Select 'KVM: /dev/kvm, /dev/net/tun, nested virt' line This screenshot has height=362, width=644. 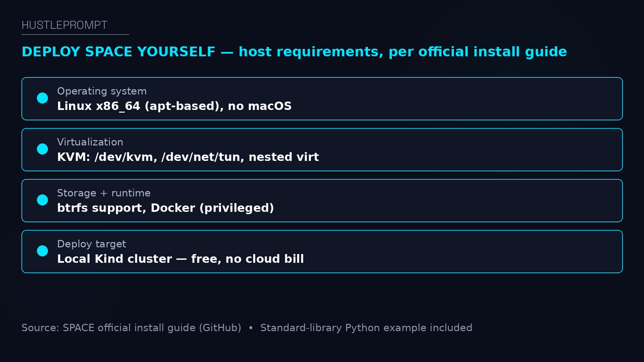188,157
